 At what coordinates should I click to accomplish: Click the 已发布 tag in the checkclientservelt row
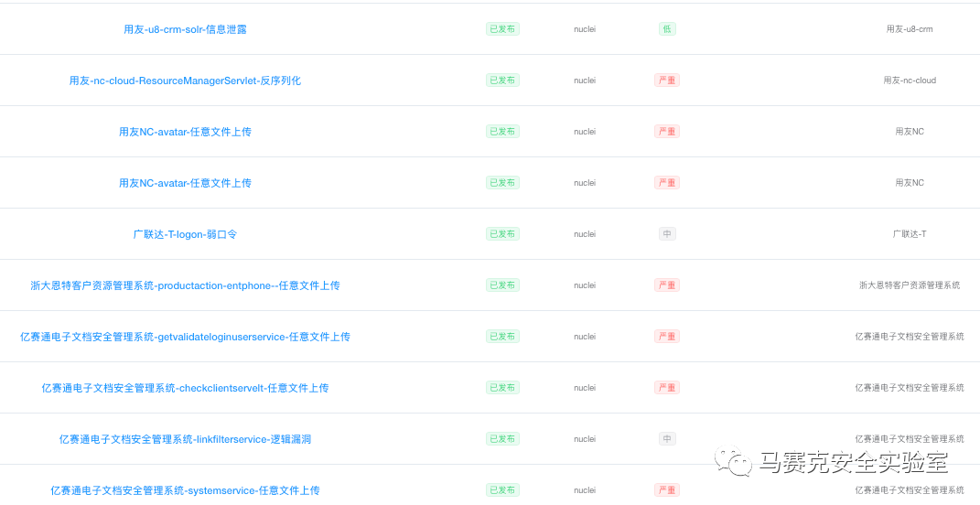coord(502,388)
